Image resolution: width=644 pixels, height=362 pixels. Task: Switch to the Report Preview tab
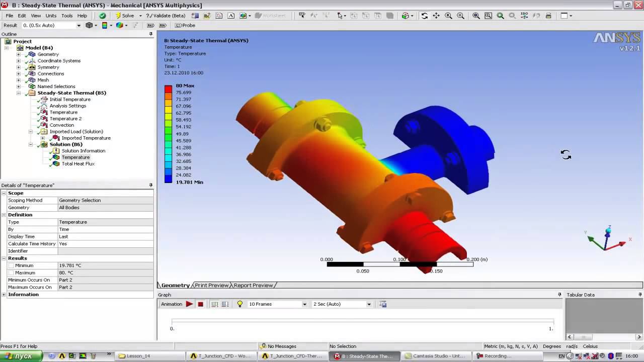253,286
